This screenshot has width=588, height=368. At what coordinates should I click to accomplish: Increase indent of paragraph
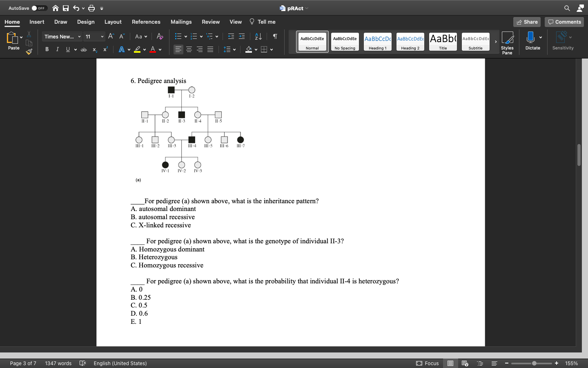click(x=242, y=36)
